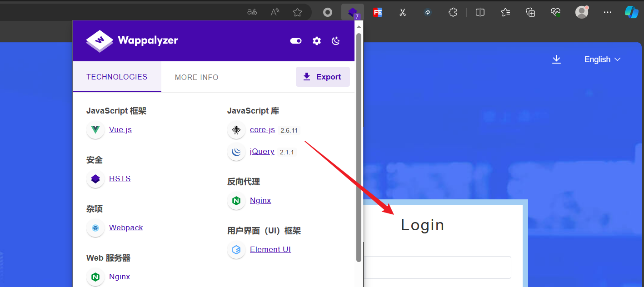
Task: Open the Collections icon
Action: coord(530,12)
